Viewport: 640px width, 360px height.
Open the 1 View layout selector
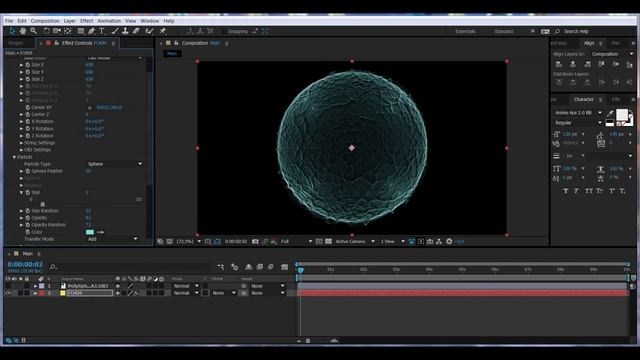pyautogui.click(x=392, y=242)
